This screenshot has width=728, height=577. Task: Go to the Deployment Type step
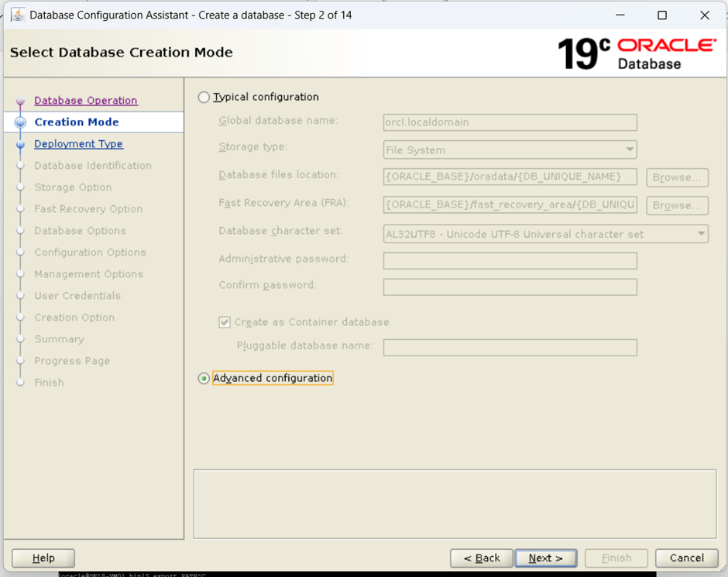[78, 144]
